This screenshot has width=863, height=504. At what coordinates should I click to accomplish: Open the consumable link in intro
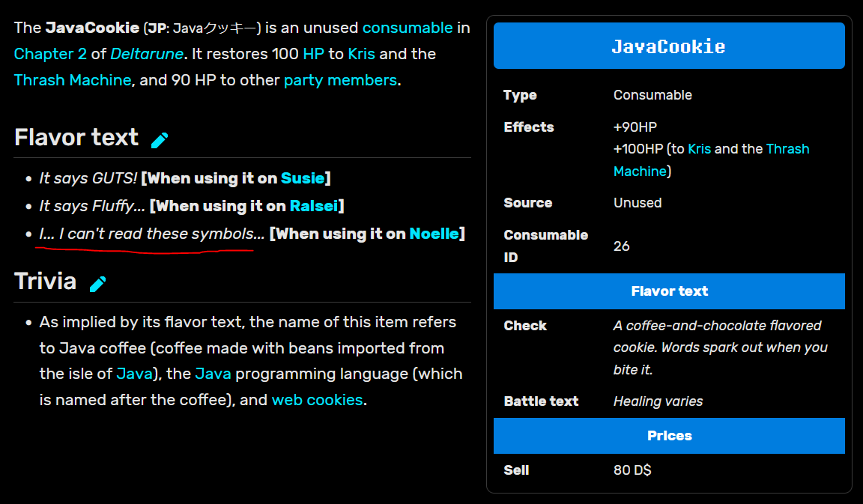pyautogui.click(x=408, y=28)
